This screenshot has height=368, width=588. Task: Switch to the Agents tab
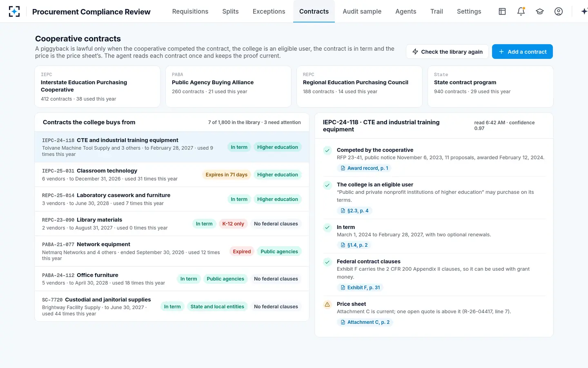pyautogui.click(x=406, y=11)
